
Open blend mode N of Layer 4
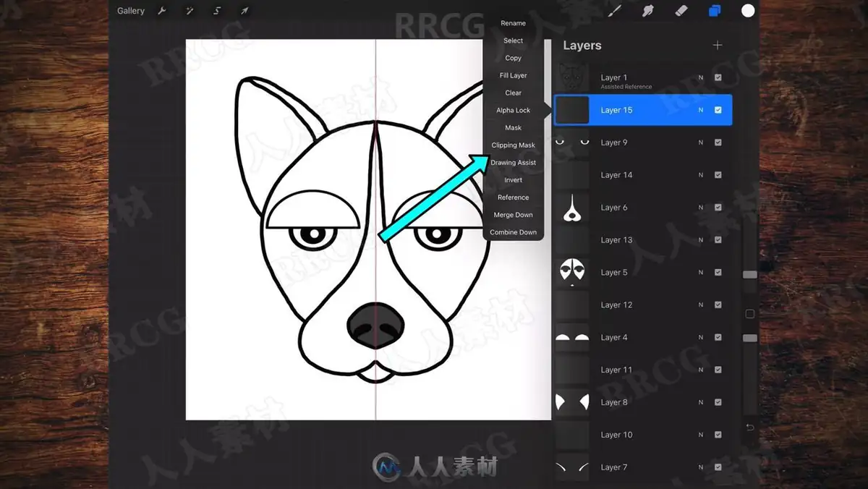[x=700, y=337]
